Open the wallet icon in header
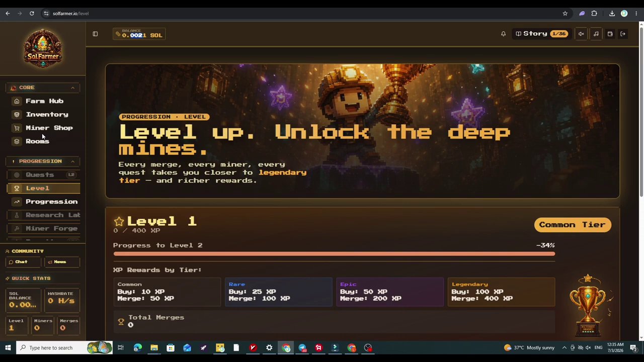The width and height of the screenshot is (644, 362). [x=610, y=34]
